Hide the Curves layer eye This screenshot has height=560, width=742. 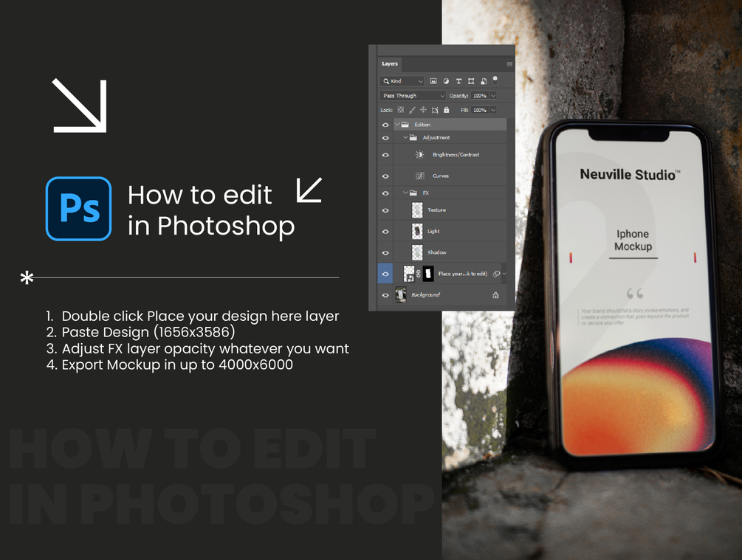click(385, 176)
